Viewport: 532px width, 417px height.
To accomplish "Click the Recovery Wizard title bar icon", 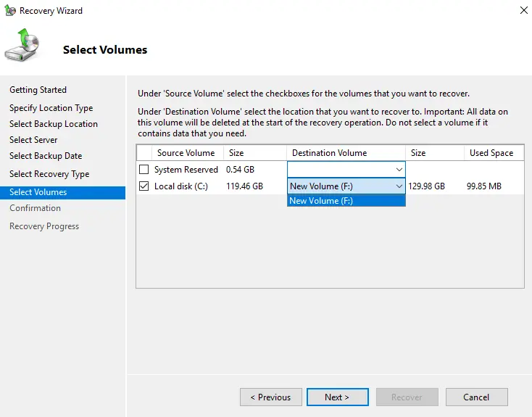I will (x=10, y=11).
